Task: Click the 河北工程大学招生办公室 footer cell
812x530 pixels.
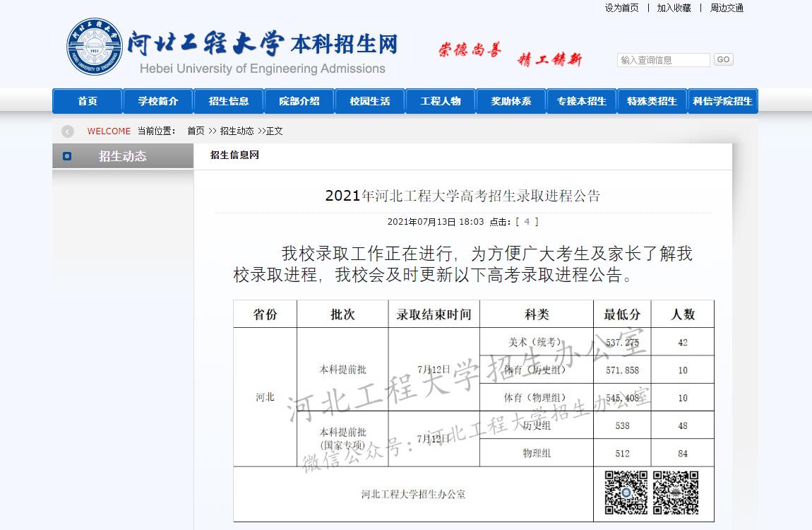Action: click(x=413, y=494)
